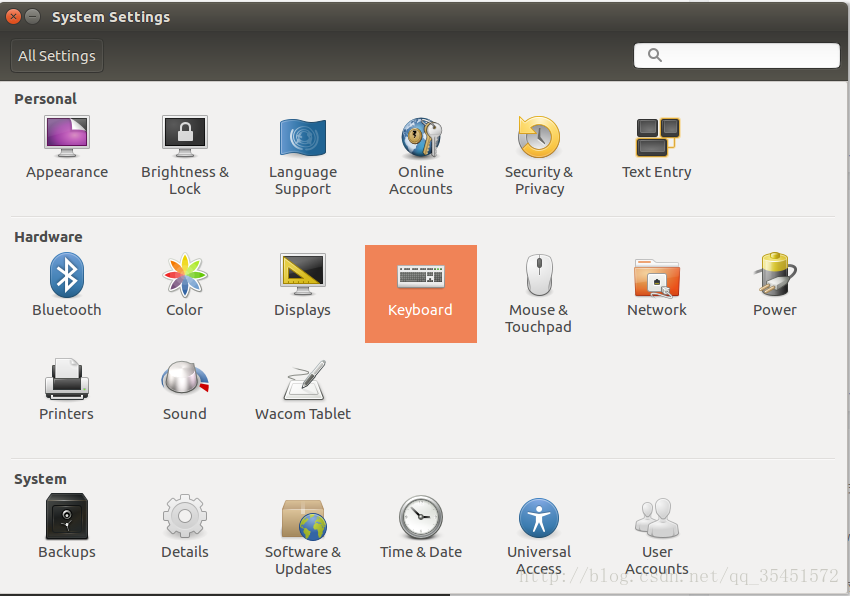
Task: Open Time & Date settings
Action: (x=421, y=527)
